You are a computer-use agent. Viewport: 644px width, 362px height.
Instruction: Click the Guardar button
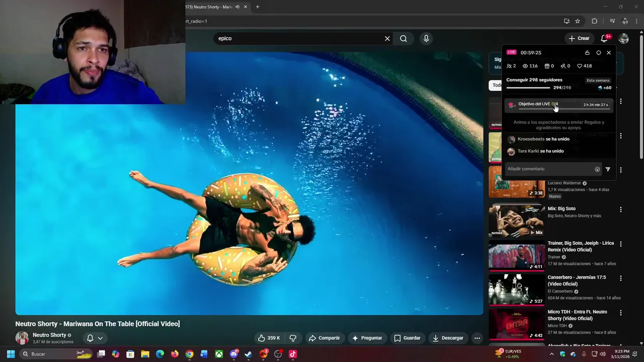(407, 338)
